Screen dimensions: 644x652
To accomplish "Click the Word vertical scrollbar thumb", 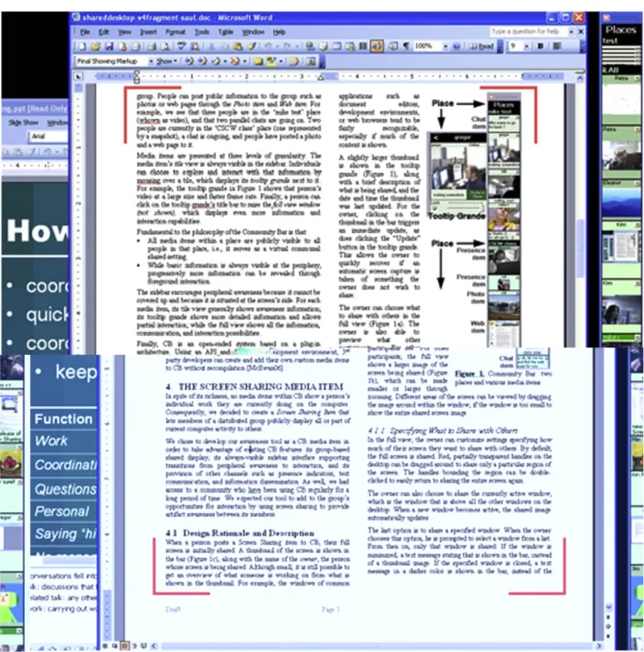I will [x=581, y=248].
